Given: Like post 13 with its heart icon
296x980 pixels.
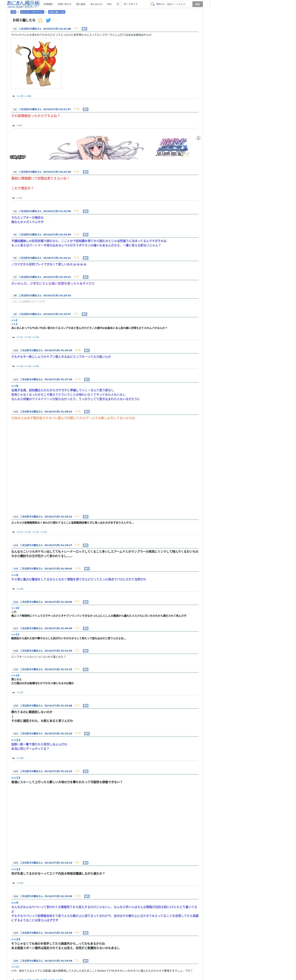Looking at the screenshot, I should 76,516.
